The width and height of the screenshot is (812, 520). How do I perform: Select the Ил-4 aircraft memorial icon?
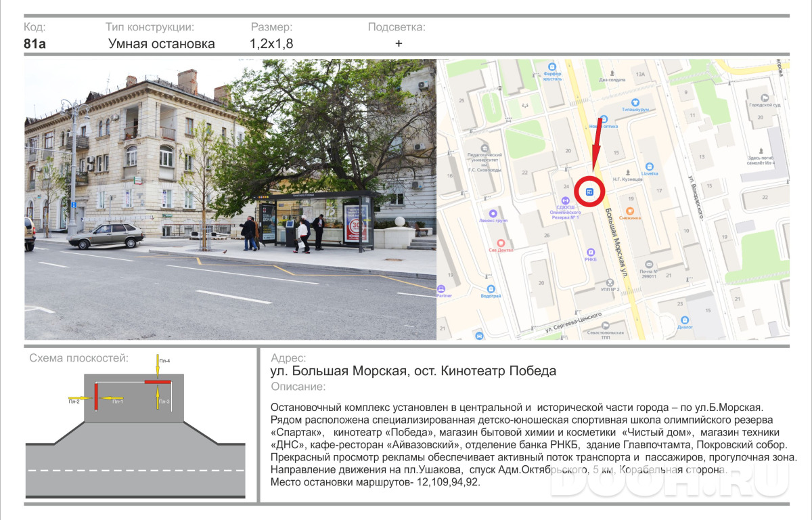761,150
